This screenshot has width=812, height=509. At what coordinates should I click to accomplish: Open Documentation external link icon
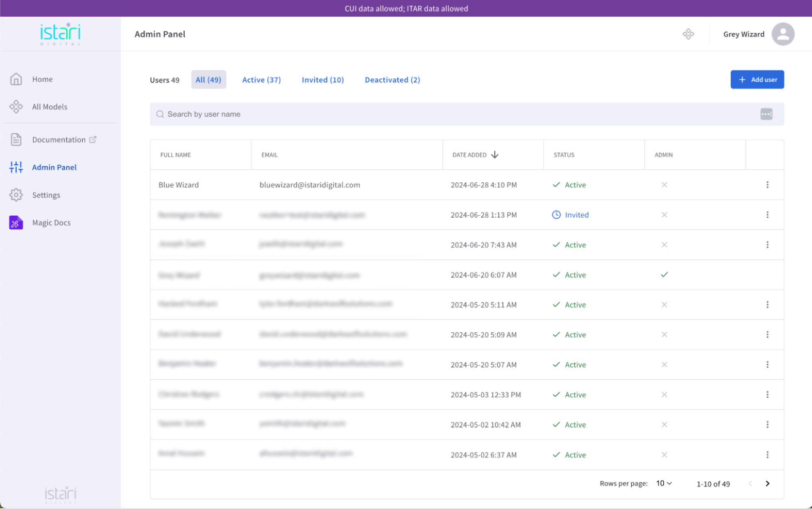[x=93, y=139]
